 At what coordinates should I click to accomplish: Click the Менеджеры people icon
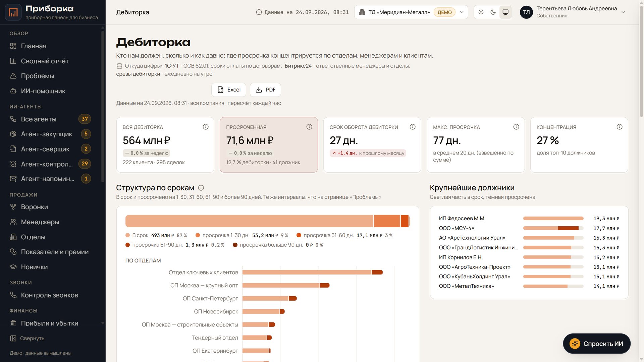tap(13, 222)
